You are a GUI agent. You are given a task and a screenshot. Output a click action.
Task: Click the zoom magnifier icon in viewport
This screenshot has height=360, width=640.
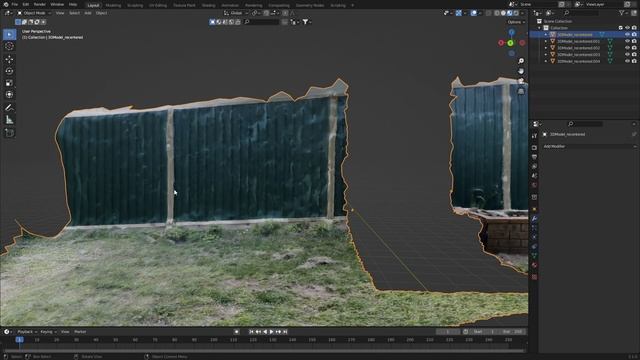tap(521, 61)
